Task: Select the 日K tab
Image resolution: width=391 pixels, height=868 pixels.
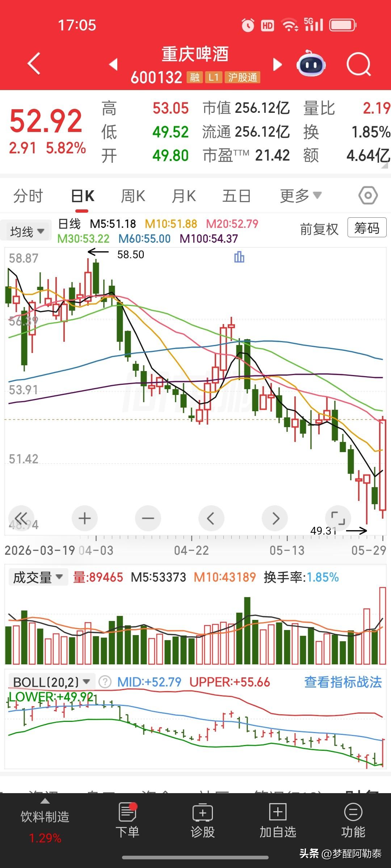Action: coord(83,196)
